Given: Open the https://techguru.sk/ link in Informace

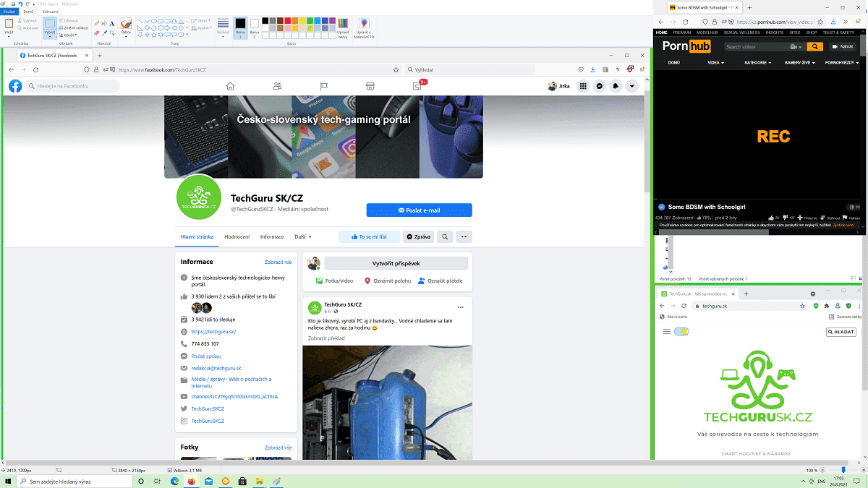Looking at the screenshot, I should point(213,332).
